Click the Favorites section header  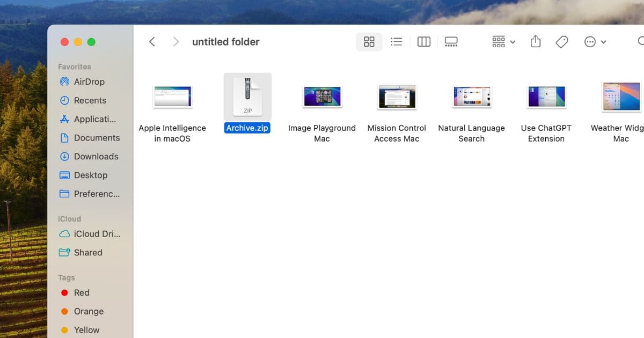75,67
